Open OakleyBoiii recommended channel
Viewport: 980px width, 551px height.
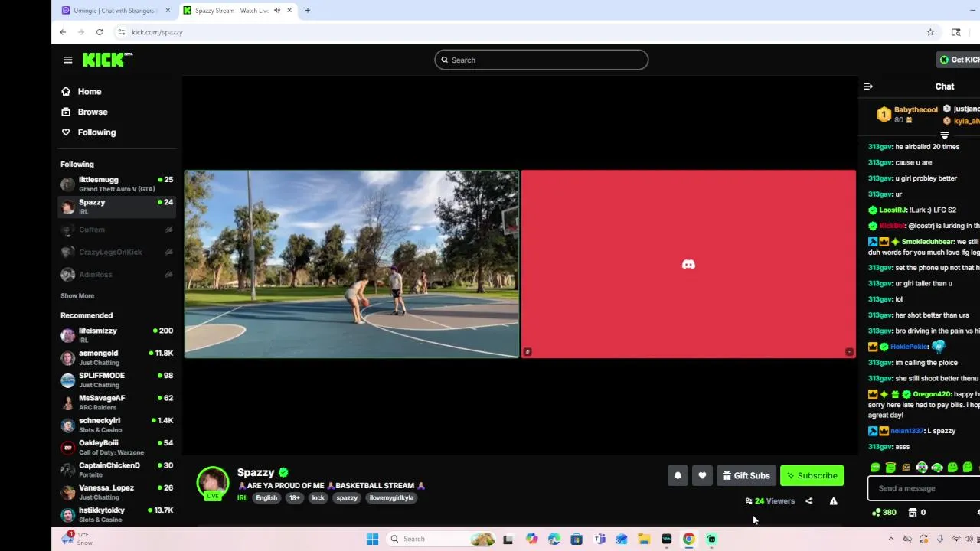coord(118,447)
